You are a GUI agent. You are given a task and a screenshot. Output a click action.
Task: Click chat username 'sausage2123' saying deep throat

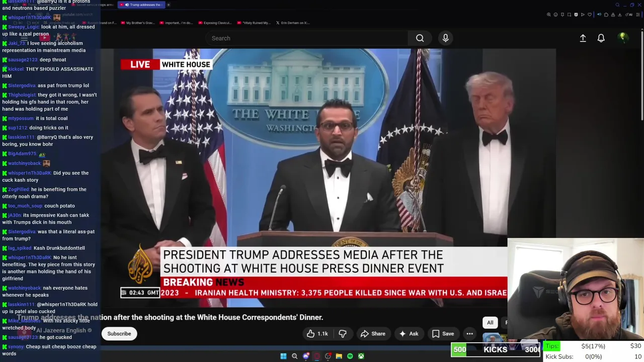tap(23, 60)
